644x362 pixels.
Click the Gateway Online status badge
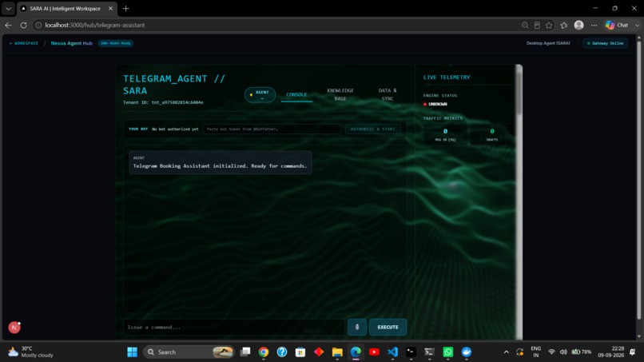click(606, 43)
